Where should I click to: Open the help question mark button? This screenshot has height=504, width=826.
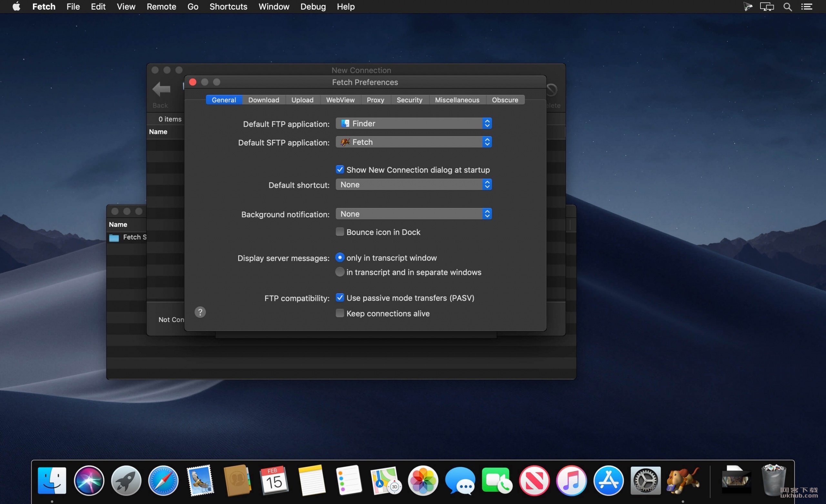pyautogui.click(x=200, y=312)
